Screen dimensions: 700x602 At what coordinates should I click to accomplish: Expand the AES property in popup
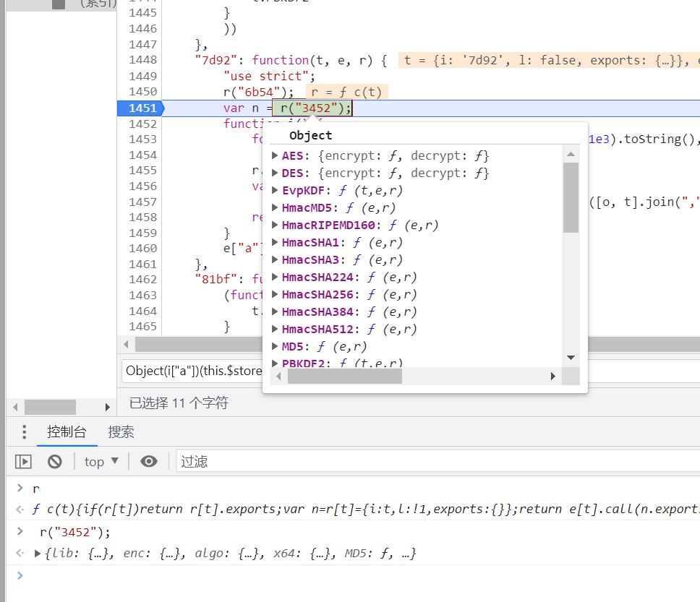point(275,155)
